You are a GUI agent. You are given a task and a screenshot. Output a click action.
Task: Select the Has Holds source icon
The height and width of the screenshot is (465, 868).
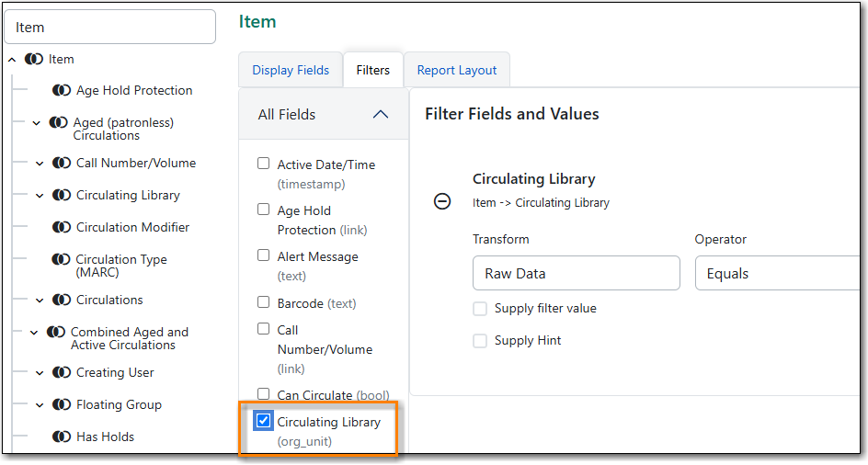pos(62,437)
